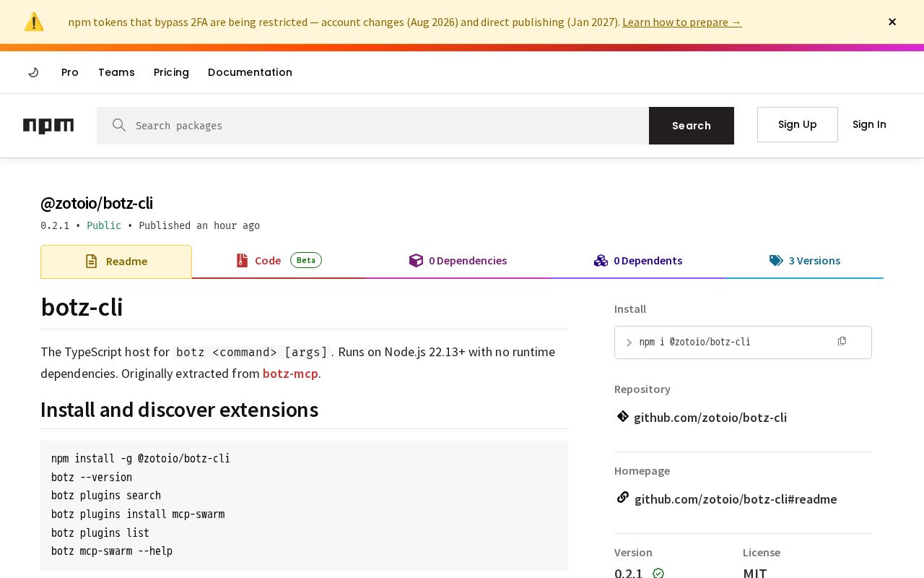
Task: Switch to the Code tab
Action: (279, 261)
